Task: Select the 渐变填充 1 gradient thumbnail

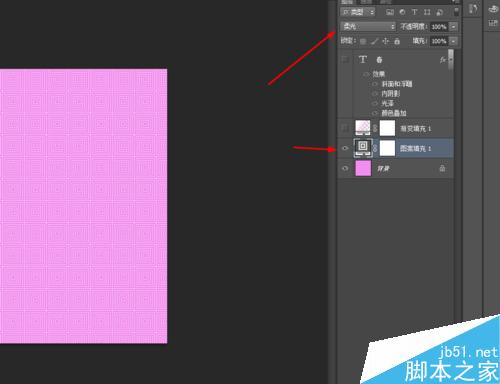Action: pyautogui.click(x=363, y=128)
